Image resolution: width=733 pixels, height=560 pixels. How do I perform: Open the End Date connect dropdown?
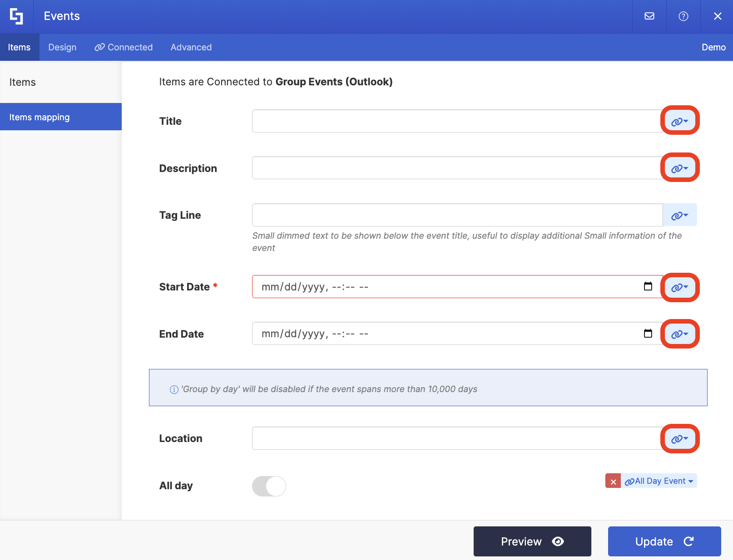(x=680, y=334)
